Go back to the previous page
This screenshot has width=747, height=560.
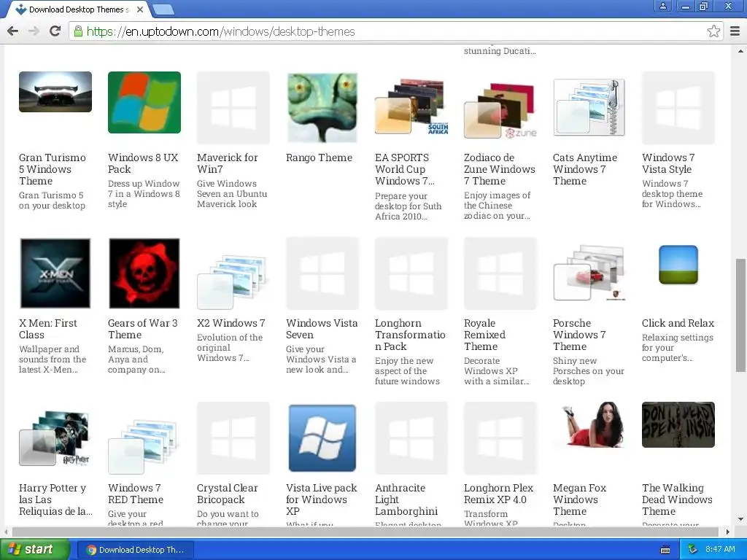click(13, 31)
